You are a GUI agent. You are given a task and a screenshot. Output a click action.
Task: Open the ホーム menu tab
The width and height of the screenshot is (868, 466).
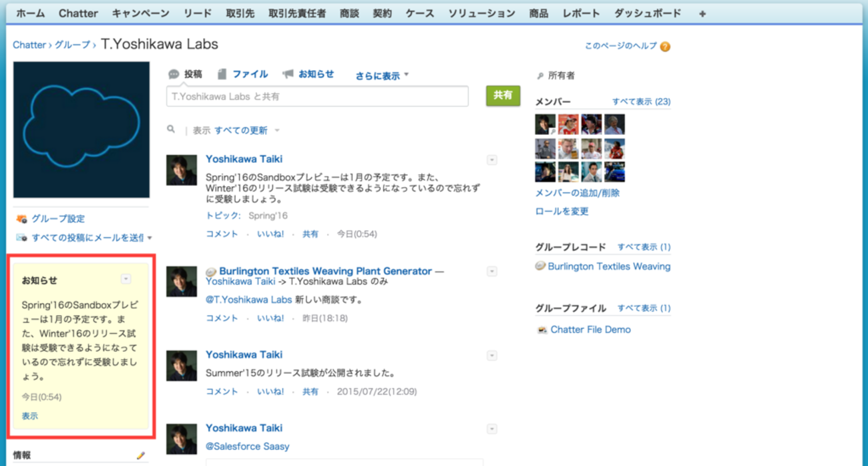click(x=30, y=13)
